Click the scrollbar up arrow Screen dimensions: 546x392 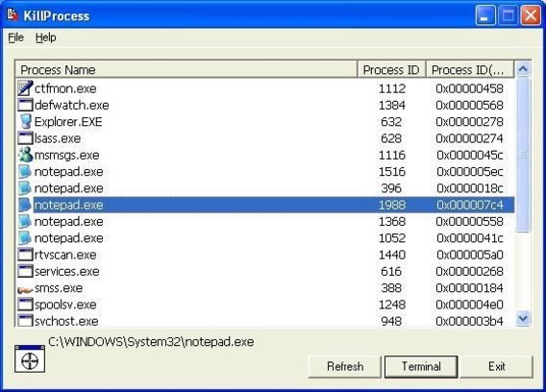point(523,69)
